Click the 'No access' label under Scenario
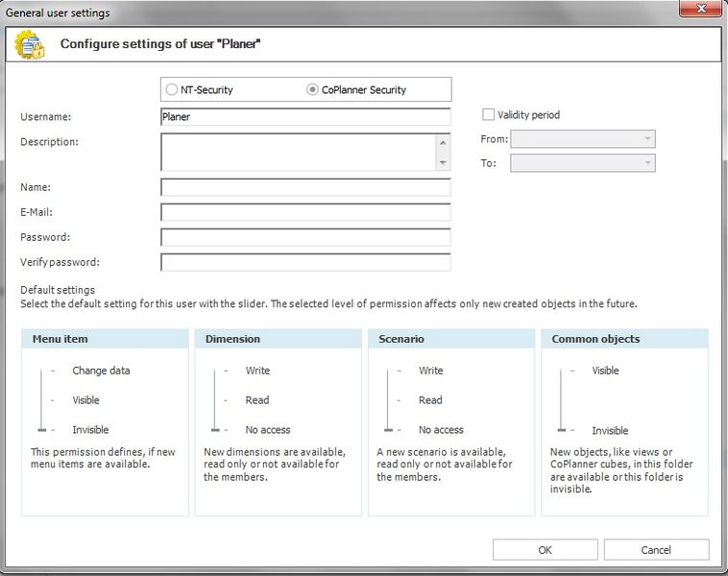 tap(441, 430)
